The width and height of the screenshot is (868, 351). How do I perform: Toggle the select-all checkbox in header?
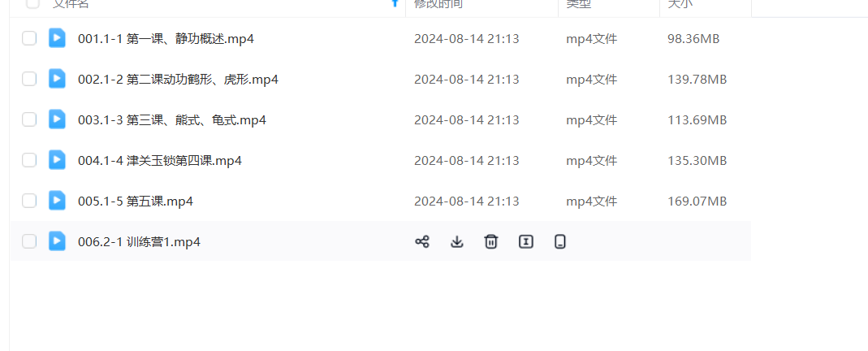point(32,3)
